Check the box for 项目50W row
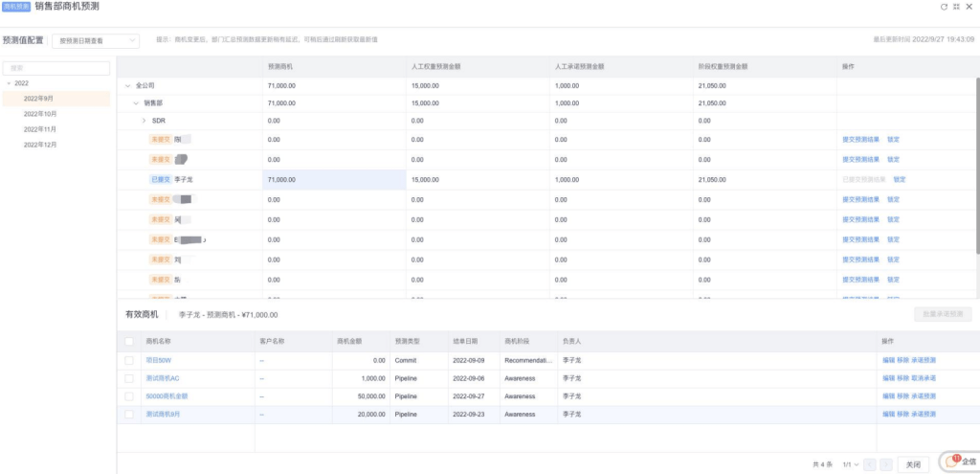 click(129, 360)
